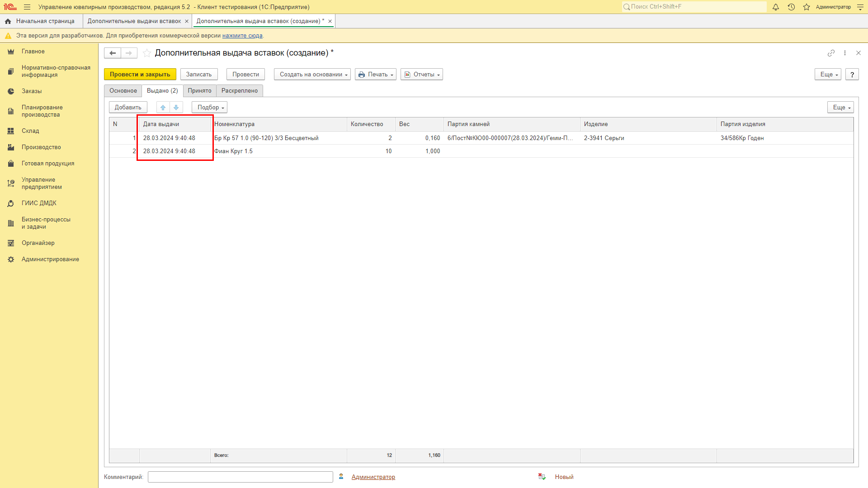The width and height of the screenshot is (868, 488).
Task: Add document to favorites star
Action: click(147, 53)
